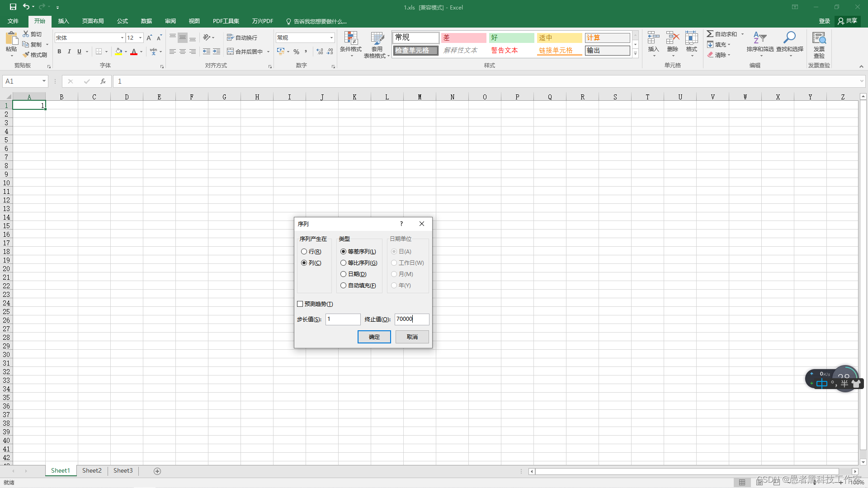Open the font size dropdown

[140, 37]
